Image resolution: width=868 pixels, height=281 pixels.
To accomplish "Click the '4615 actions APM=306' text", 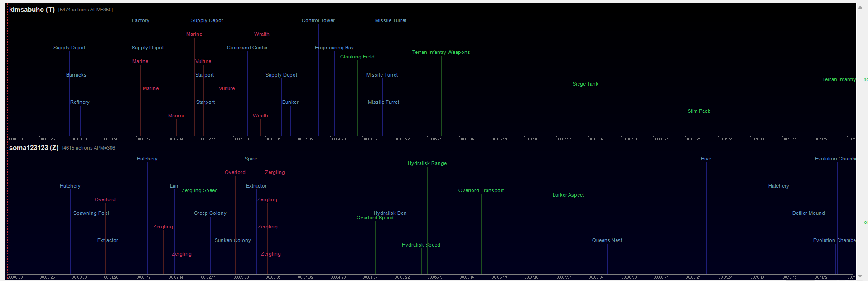I will click(x=89, y=148).
